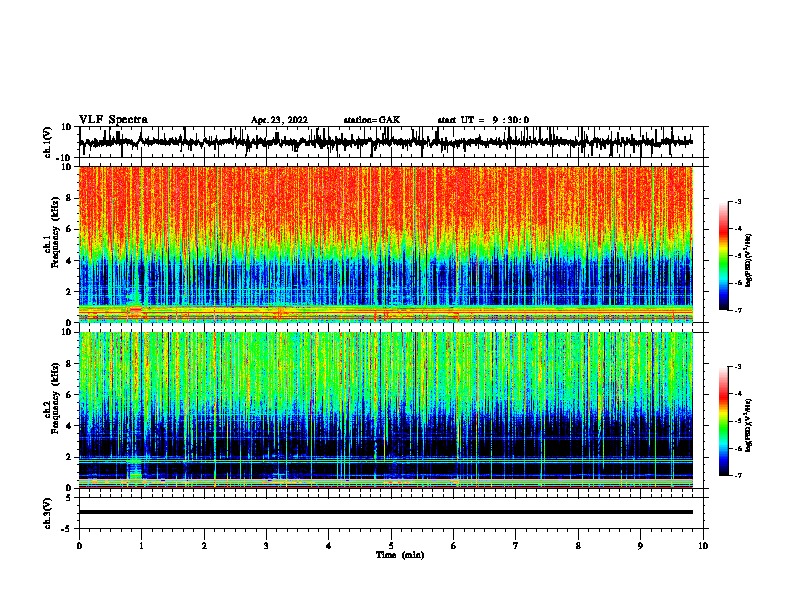Click the time-axis tick label "6"

tap(454, 546)
